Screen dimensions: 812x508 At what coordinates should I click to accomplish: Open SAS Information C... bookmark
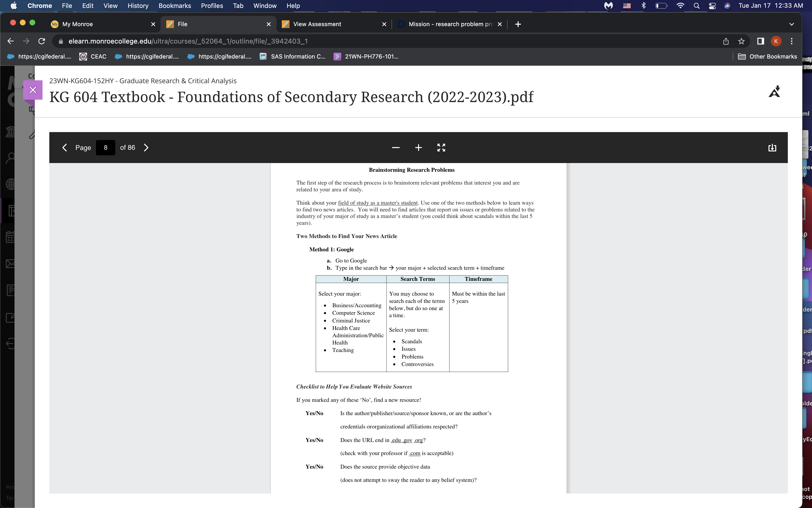[293, 56]
